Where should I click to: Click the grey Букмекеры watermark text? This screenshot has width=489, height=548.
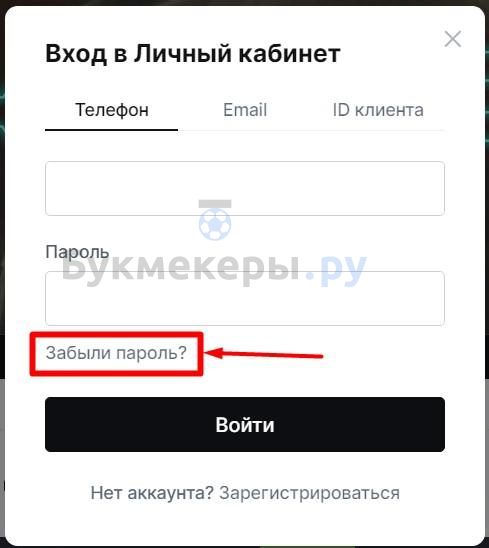click(x=180, y=268)
